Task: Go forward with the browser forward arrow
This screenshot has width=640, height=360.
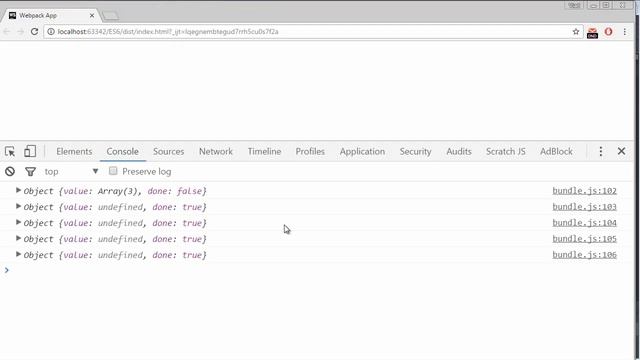Action: 20,31
